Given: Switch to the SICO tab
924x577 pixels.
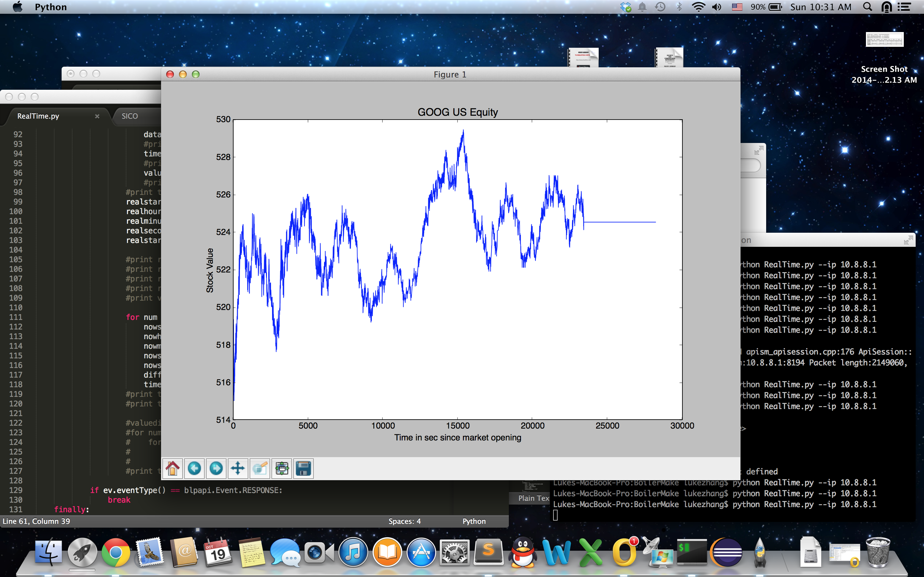Looking at the screenshot, I should click(x=130, y=116).
